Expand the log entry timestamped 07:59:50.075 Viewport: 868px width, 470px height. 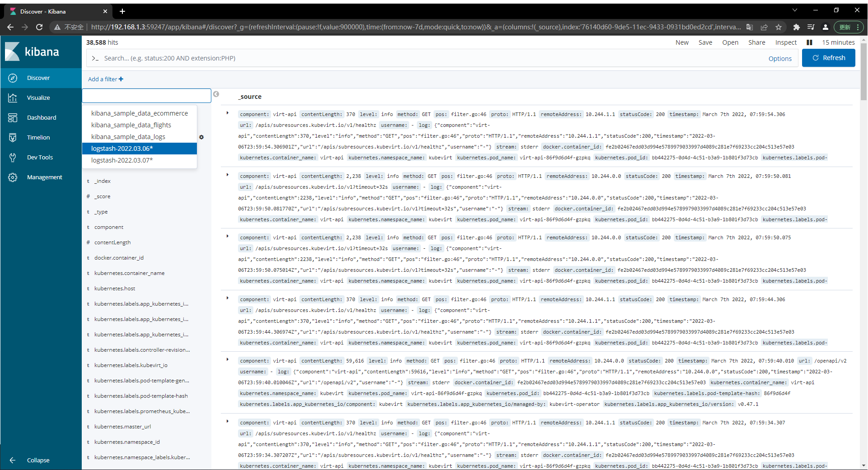click(x=228, y=236)
